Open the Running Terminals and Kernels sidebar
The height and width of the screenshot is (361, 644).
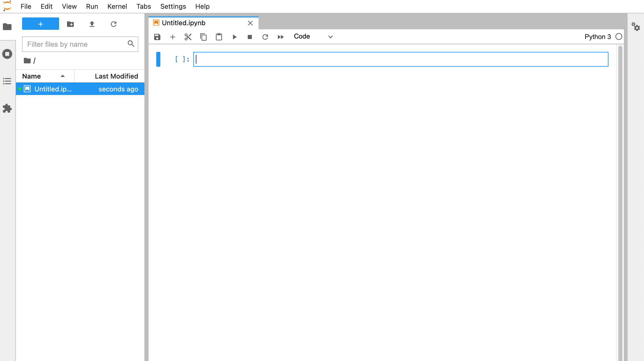click(x=7, y=54)
